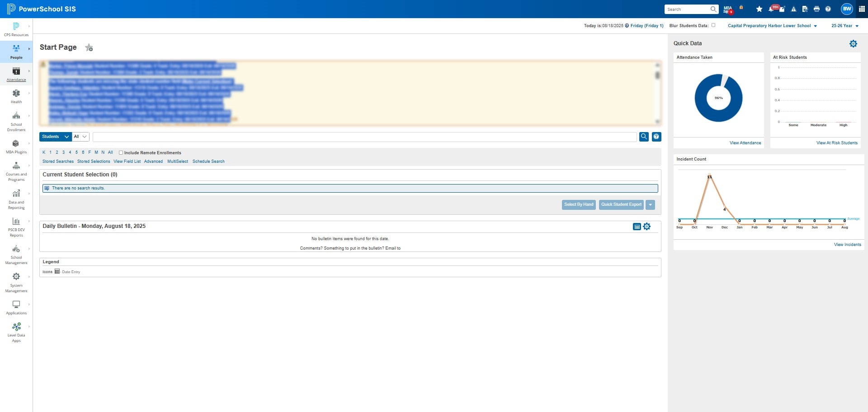Screen dimensions: 868x412
Task: Open the People sidebar menu
Action: click(16, 52)
